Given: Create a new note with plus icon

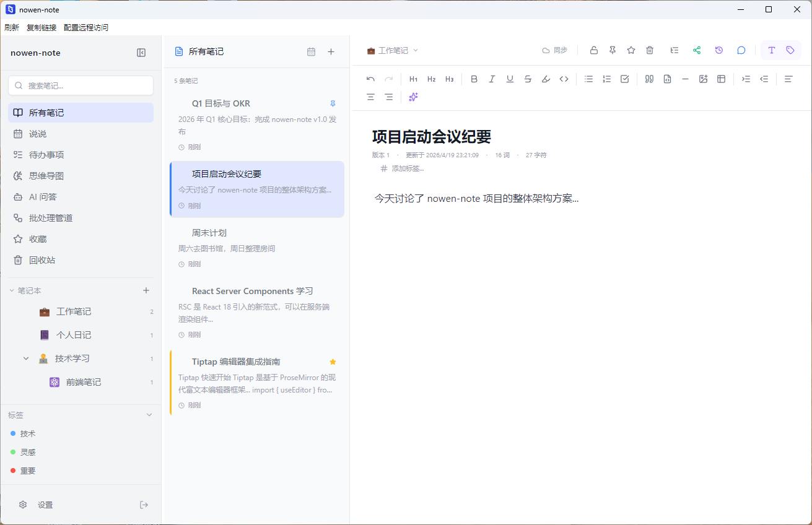Looking at the screenshot, I should pyautogui.click(x=331, y=52).
